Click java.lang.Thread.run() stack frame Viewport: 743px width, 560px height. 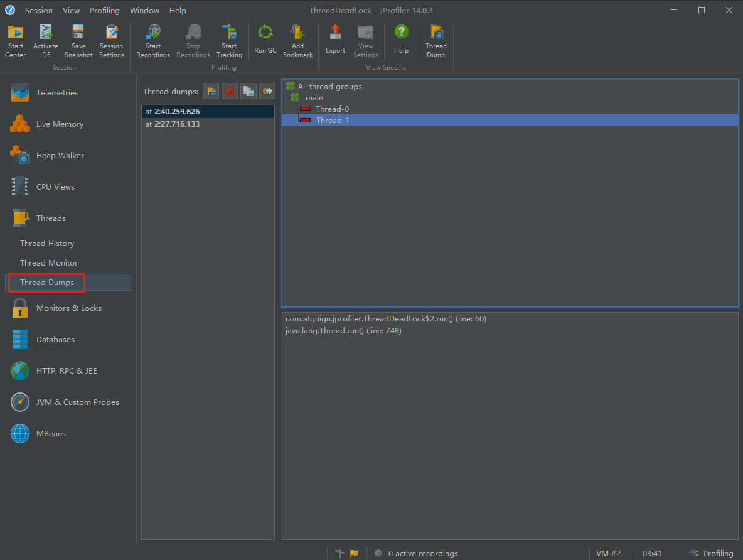(343, 330)
